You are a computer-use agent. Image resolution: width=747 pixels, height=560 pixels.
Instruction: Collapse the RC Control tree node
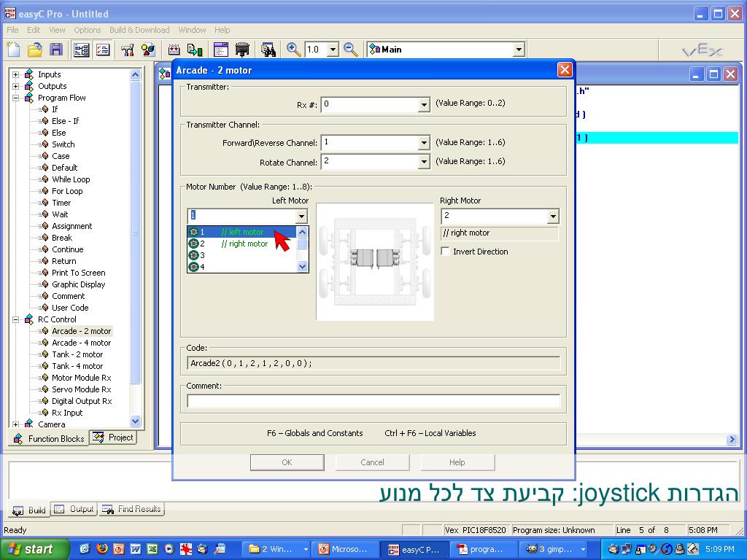pyautogui.click(x=16, y=319)
